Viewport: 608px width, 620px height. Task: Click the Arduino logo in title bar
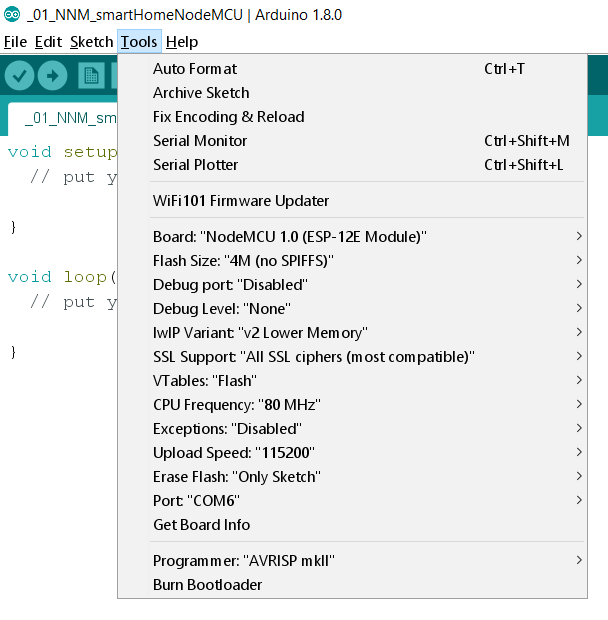12,15
